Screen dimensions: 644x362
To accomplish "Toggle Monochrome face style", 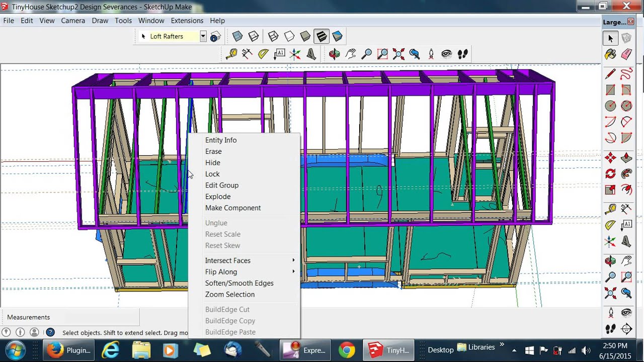I will click(x=337, y=36).
